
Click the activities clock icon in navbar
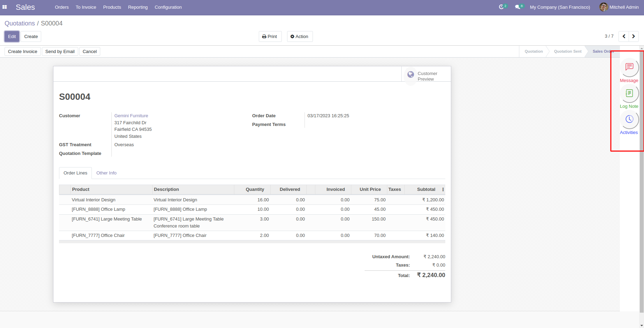(x=502, y=7)
